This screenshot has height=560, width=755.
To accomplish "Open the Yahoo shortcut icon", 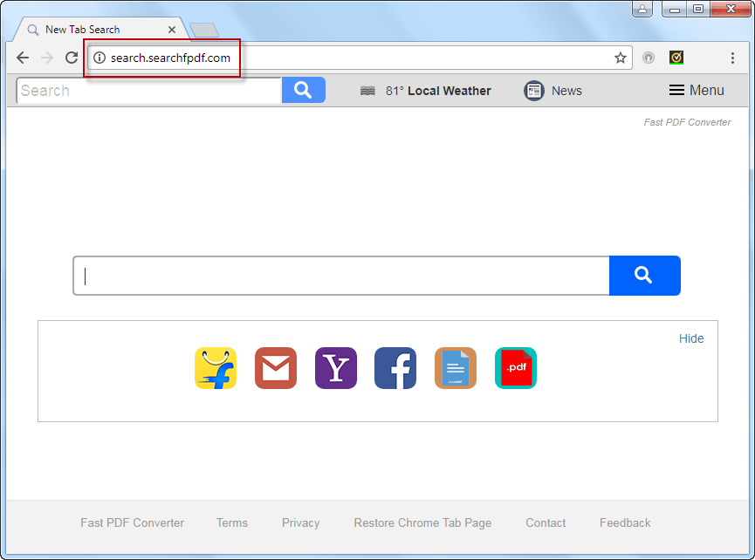I will pyautogui.click(x=336, y=368).
